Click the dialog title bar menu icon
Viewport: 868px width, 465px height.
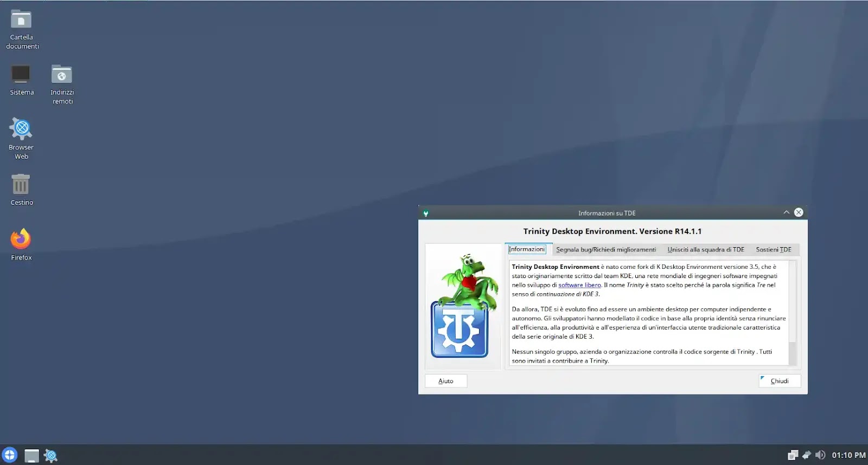[426, 213]
